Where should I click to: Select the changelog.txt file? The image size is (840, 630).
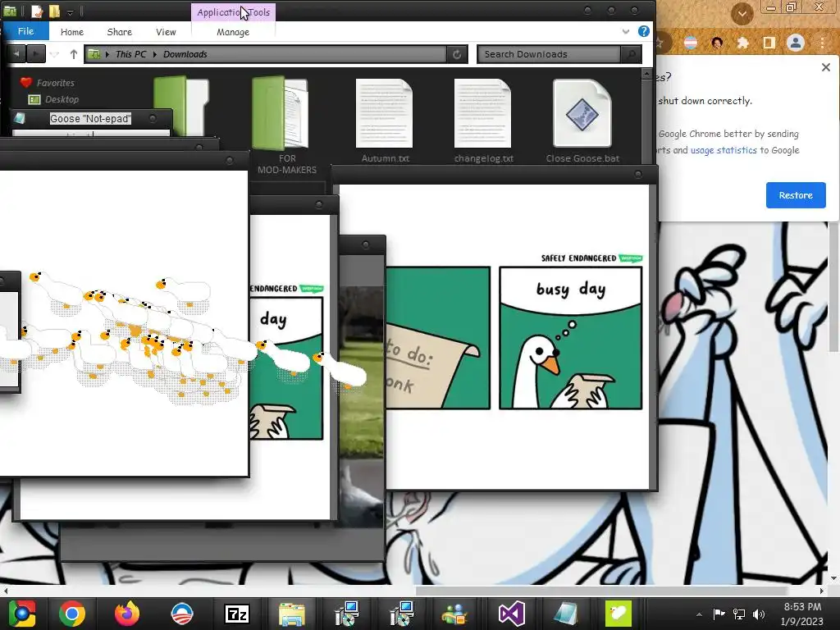pos(483,121)
